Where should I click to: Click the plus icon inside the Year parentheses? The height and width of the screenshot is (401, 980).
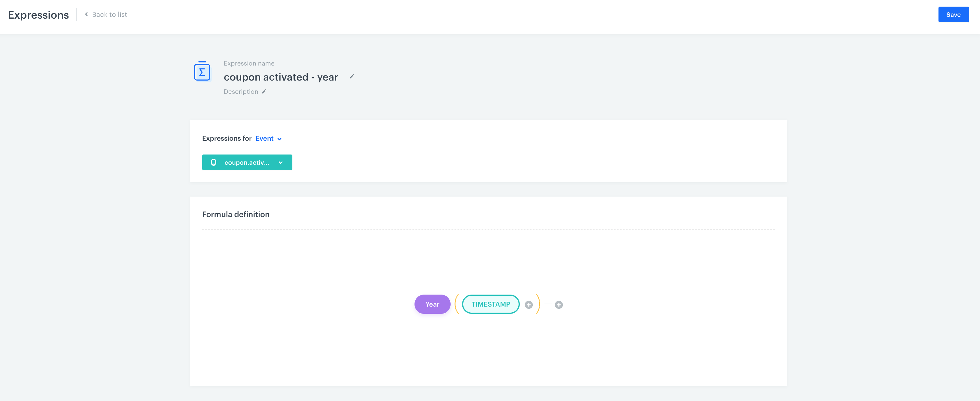[x=529, y=304]
